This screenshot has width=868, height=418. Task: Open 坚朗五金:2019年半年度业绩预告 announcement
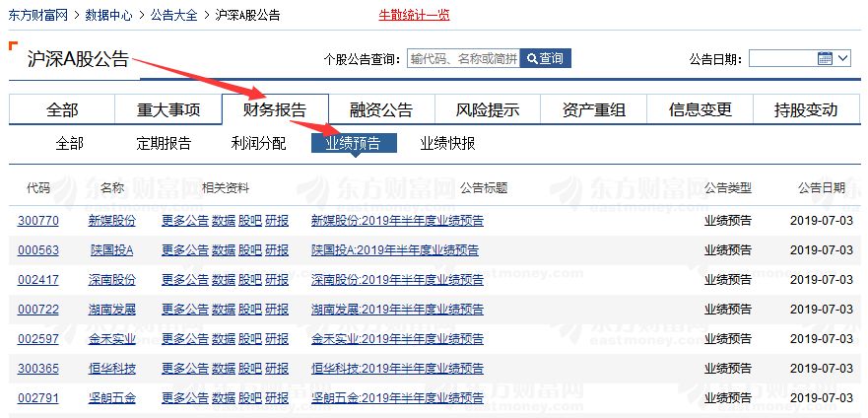397,397
